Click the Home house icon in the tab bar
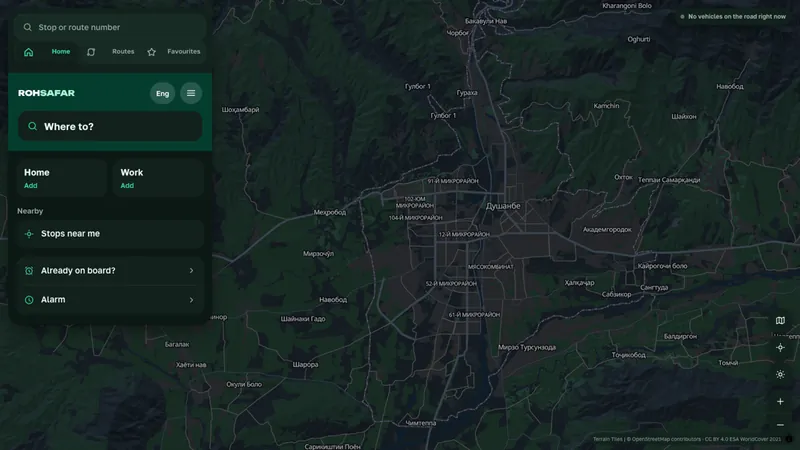 (x=29, y=52)
